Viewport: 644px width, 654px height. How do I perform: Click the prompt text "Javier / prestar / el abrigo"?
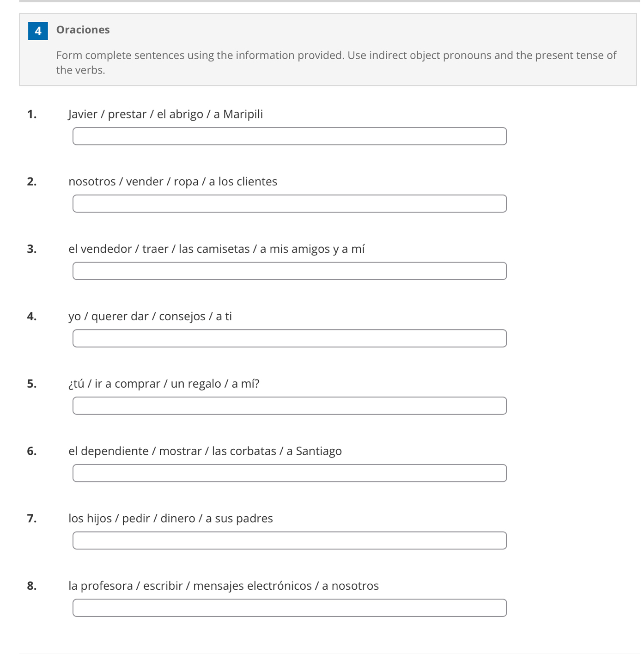[165, 114]
